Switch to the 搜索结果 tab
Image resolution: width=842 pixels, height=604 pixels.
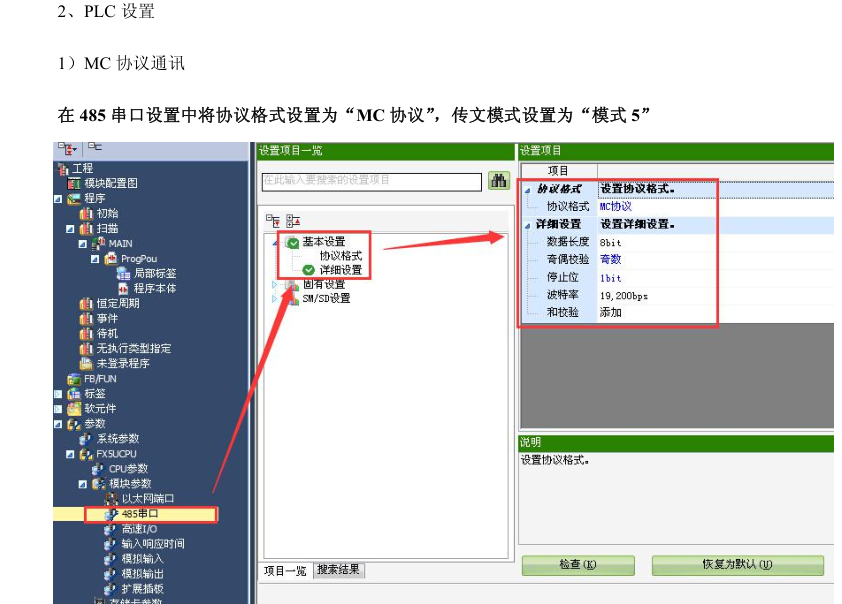point(339,570)
